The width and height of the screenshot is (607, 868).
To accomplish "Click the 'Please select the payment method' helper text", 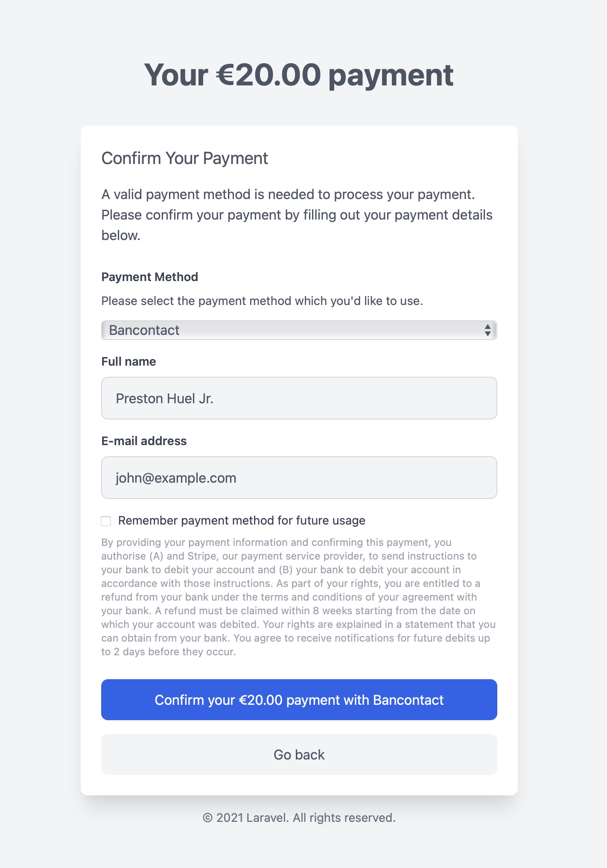I will [x=262, y=301].
